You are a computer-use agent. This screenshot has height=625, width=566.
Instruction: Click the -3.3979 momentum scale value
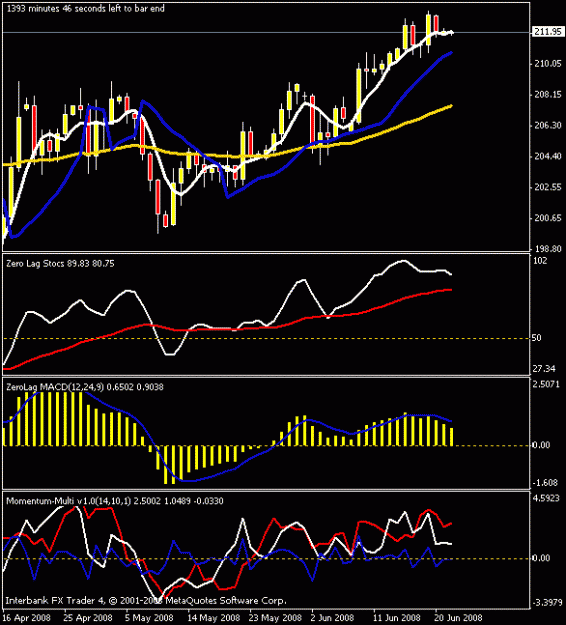point(546,602)
